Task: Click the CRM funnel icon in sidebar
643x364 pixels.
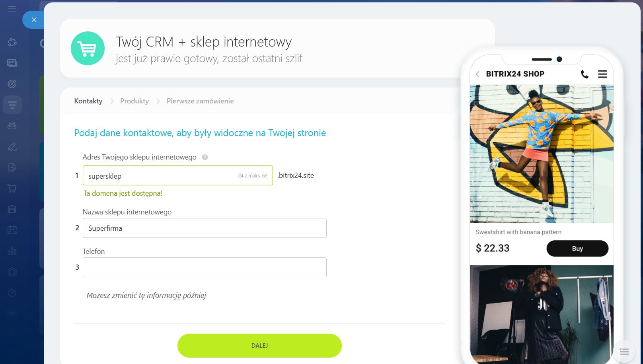Action: click(x=12, y=105)
